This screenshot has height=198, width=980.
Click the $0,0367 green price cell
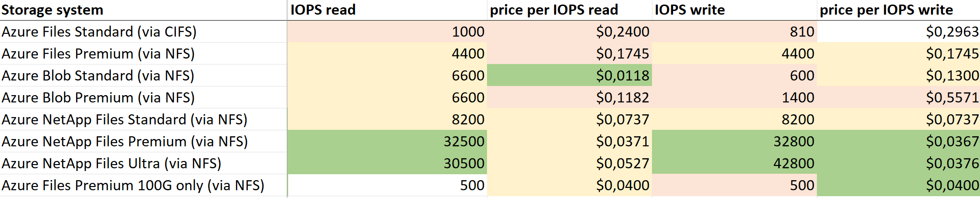point(898,141)
